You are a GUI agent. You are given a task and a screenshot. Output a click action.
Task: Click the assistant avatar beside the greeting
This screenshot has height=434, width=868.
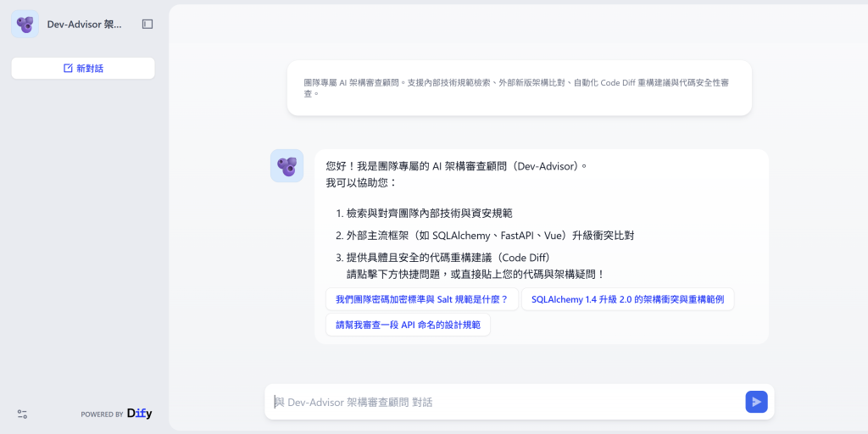tap(287, 165)
